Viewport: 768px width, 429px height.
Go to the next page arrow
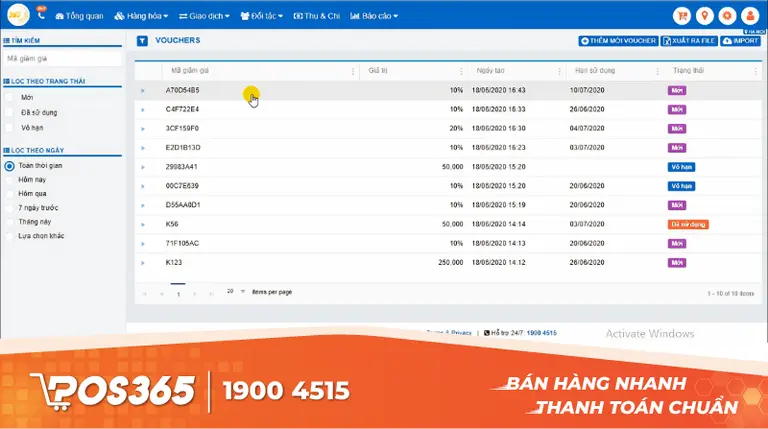[195, 294]
